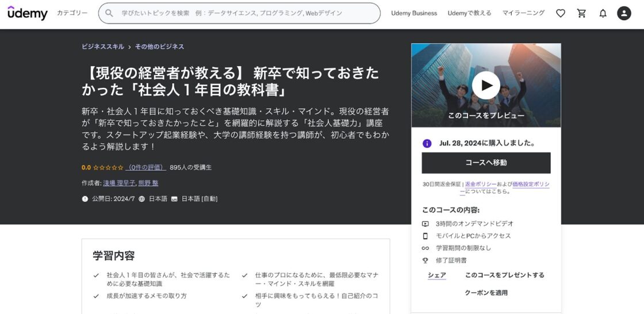Open マイラーニング menu

[x=523, y=13]
